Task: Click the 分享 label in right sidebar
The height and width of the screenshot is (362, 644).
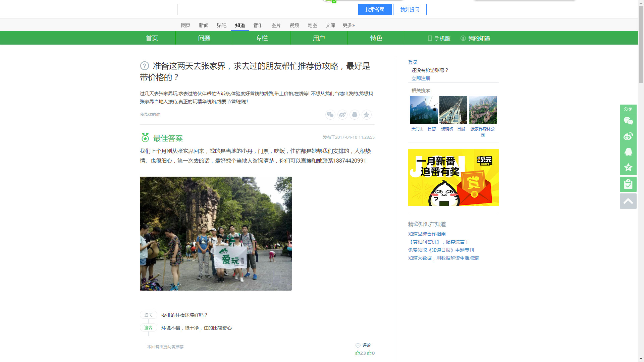Action: coord(628,109)
